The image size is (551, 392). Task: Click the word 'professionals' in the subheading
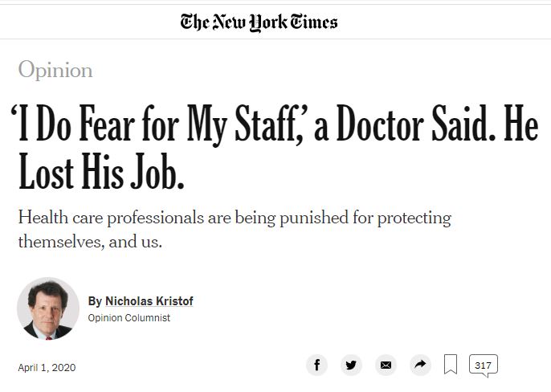[155, 218]
